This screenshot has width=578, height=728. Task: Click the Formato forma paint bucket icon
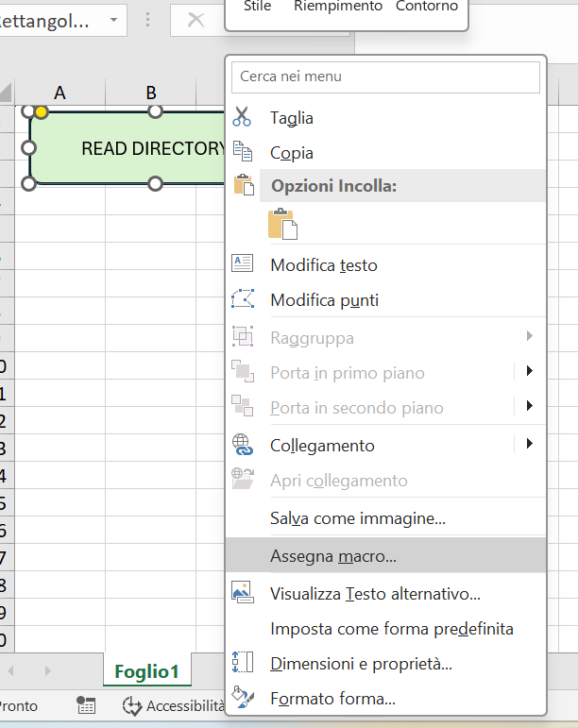point(243,698)
